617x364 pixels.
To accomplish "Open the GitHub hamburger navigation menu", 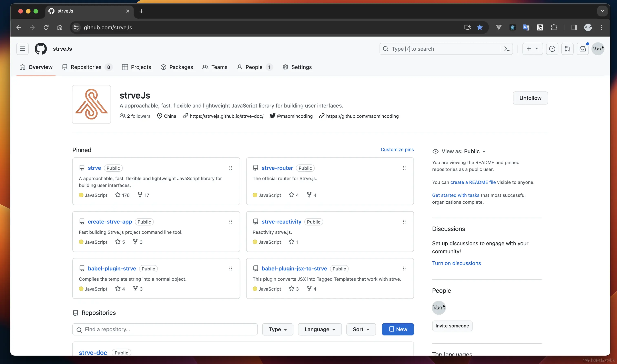I will pyautogui.click(x=22, y=49).
